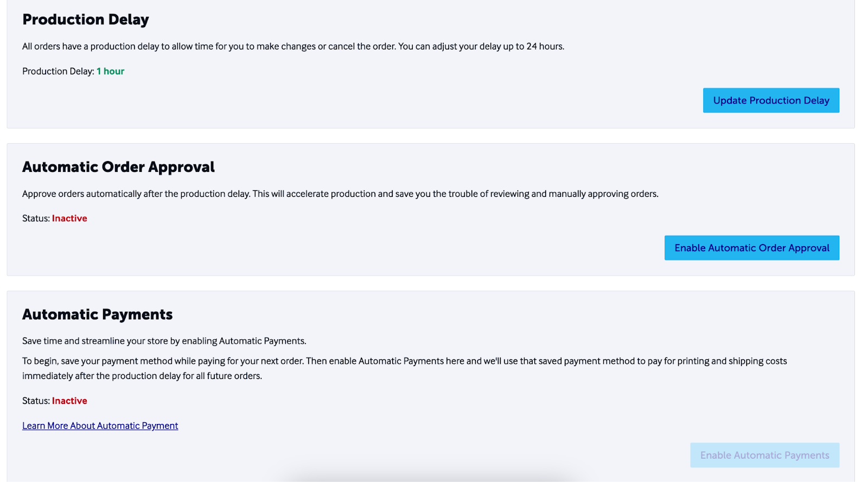The height and width of the screenshot is (482, 868).
Task: Select the Production Delay heading
Action: [85, 19]
